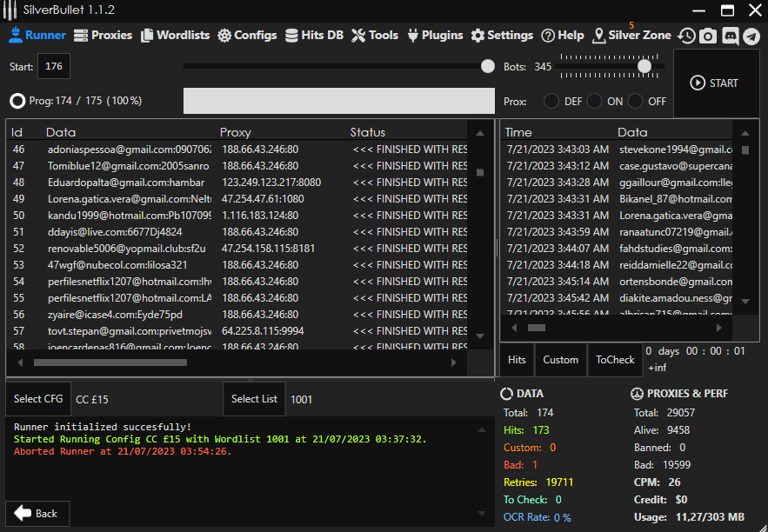Open the Tools section

(x=375, y=36)
